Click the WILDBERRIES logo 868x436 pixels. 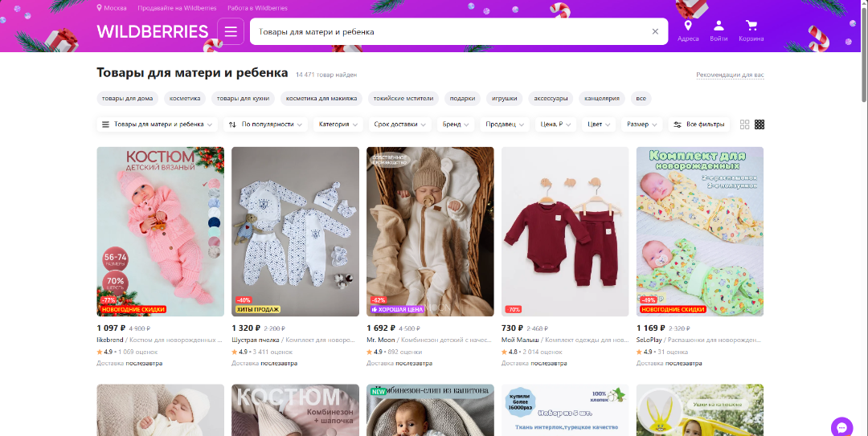click(x=153, y=32)
